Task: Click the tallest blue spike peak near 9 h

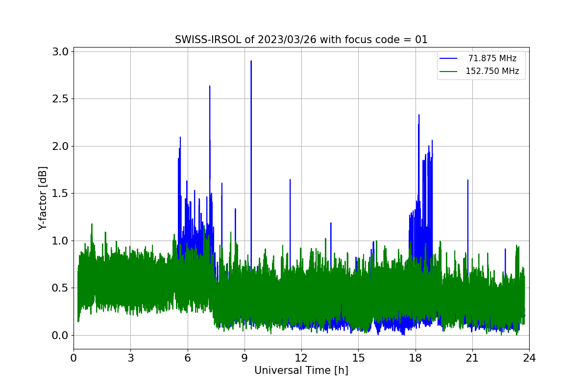Action: point(251,62)
